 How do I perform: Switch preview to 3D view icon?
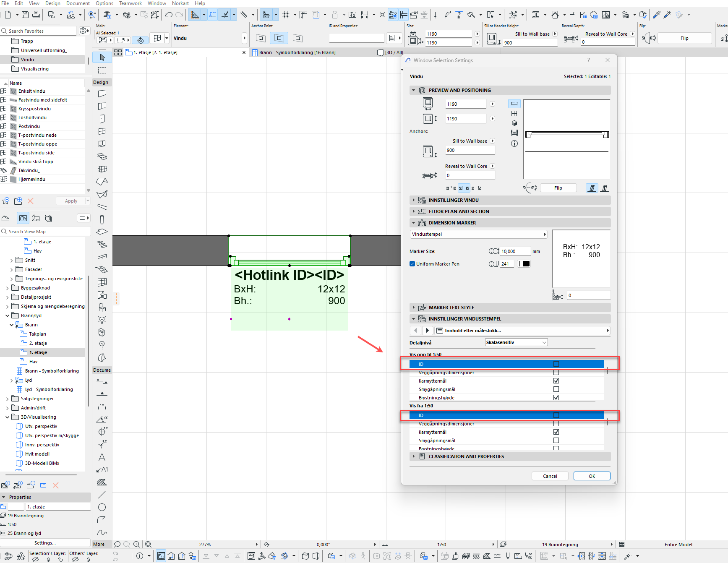click(514, 123)
